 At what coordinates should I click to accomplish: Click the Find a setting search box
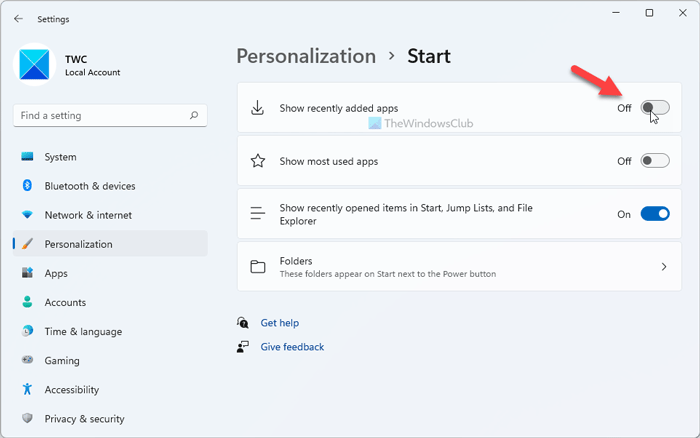point(100,116)
